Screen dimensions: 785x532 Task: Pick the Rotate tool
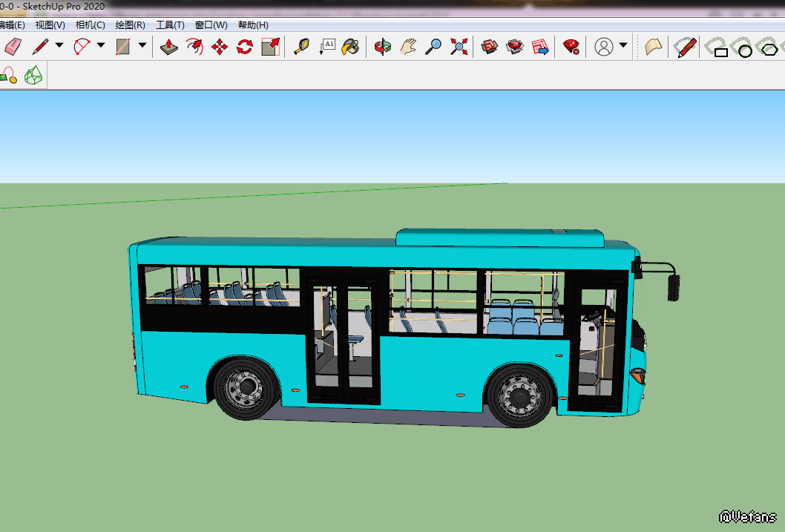click(x=244, y=47)
